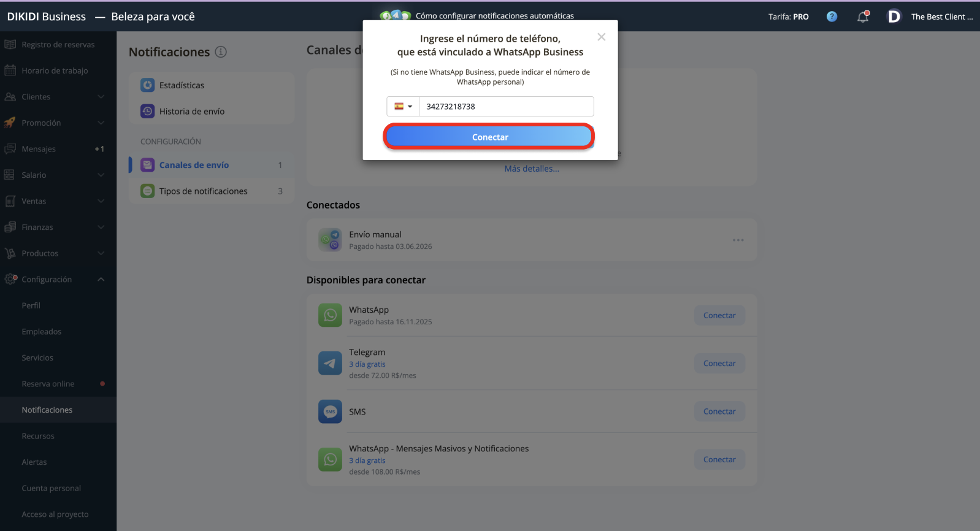This screenshot has width=980, height=531.
Task: Click the phone number input field
Action: (507, 106)
